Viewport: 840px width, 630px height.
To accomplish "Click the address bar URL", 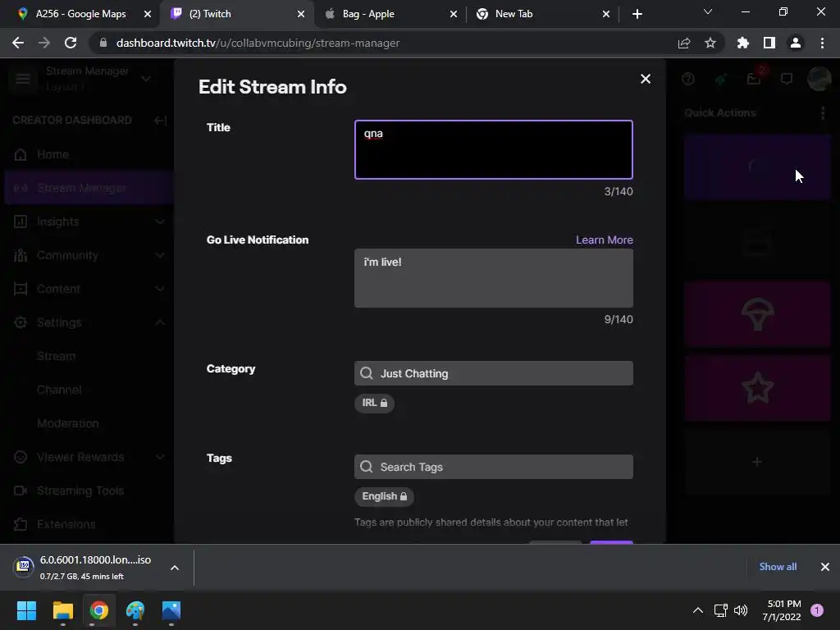I will point(258,43).
